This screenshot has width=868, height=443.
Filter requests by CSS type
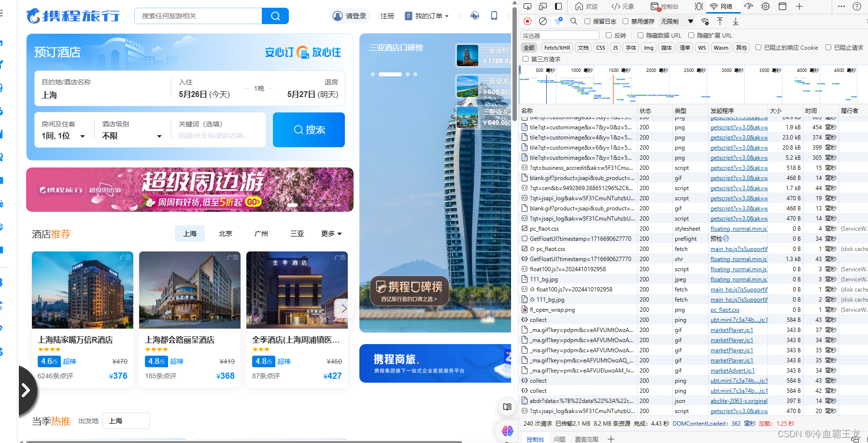[600, 47]
